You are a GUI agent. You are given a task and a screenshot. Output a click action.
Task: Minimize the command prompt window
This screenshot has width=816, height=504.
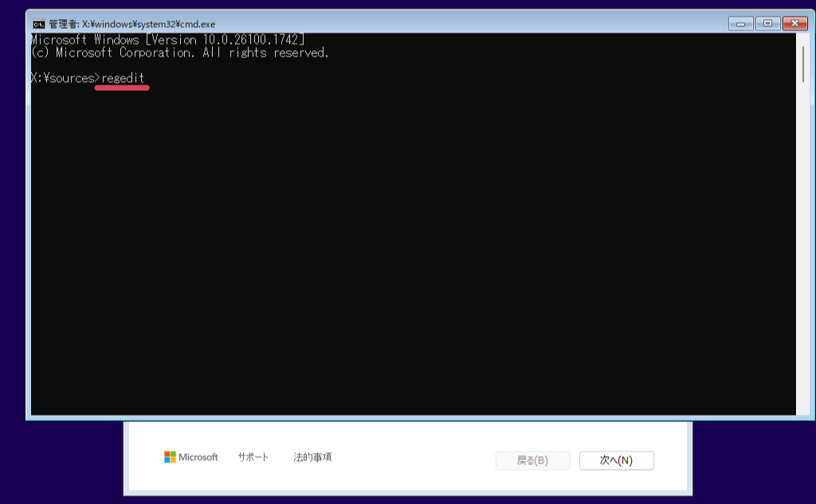pos(740,23)
